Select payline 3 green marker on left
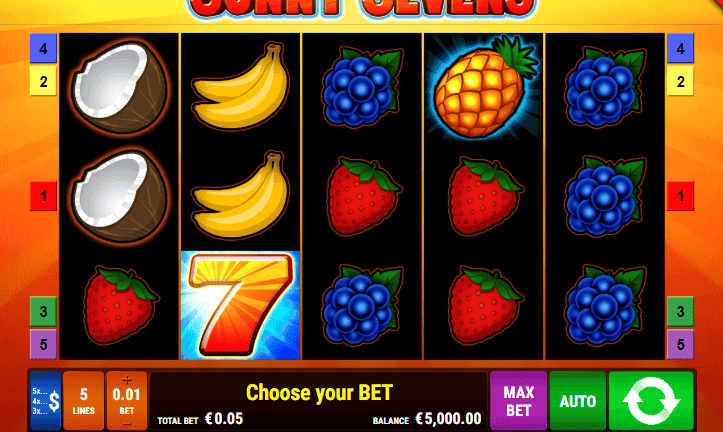723x432 pixels. (43, 311)
